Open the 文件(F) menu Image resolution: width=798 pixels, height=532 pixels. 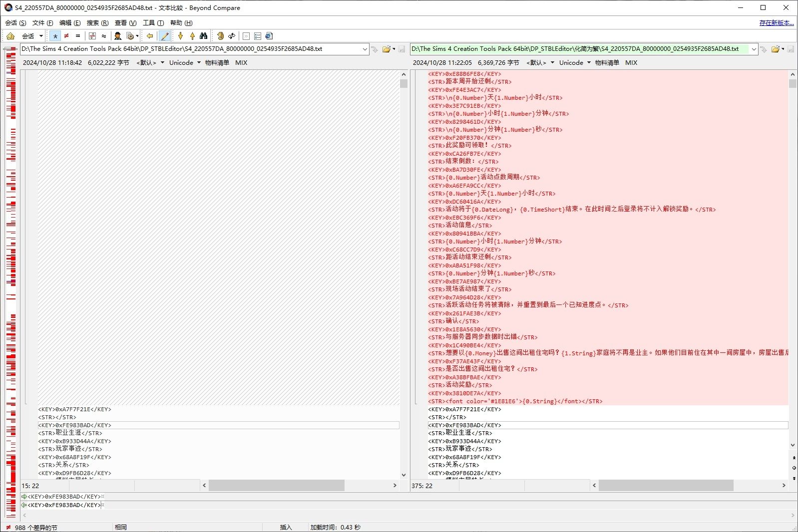tap(42, 23)
